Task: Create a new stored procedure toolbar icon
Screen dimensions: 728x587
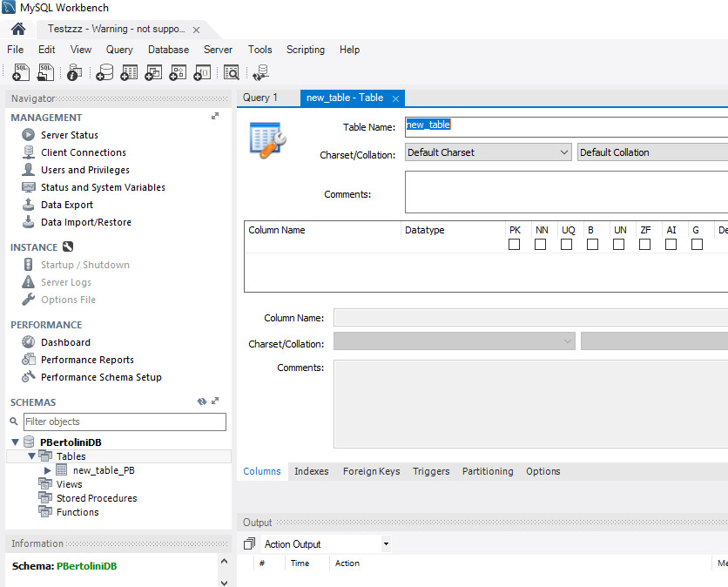Action: [x=178, y=72]
